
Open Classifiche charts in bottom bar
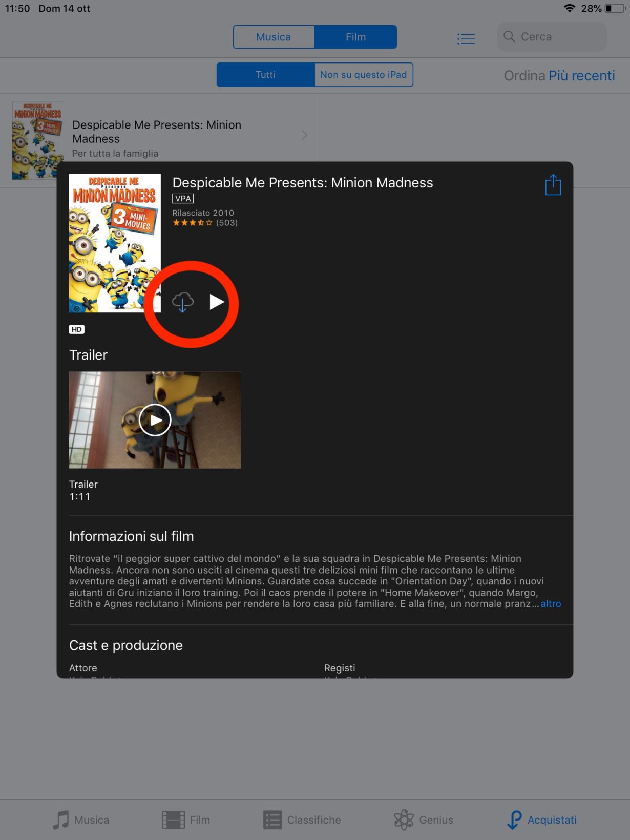point(302,820)
